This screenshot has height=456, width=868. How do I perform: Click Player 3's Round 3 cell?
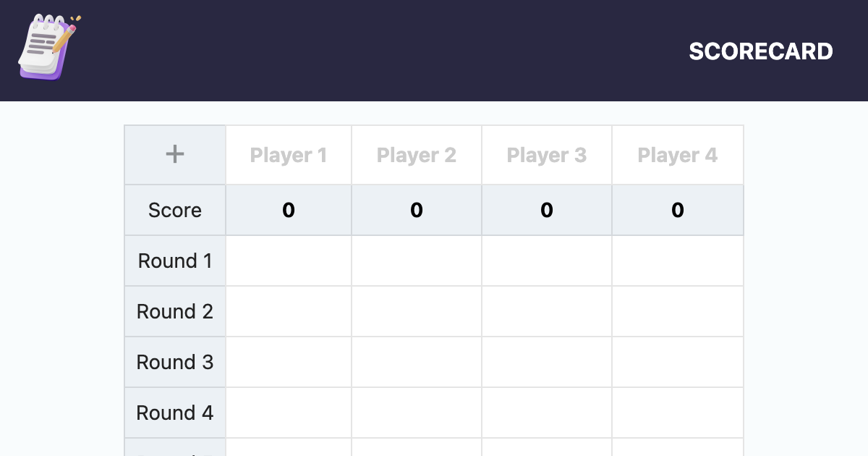coord(546,362)
